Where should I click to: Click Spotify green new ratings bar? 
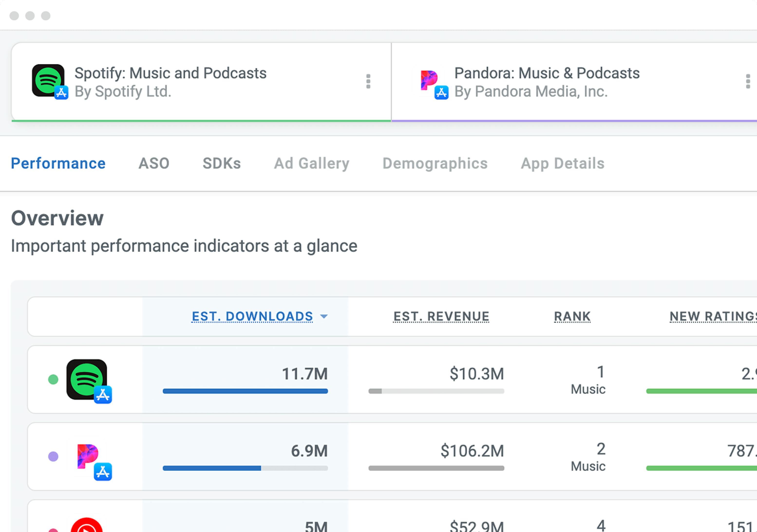(702, 391)
